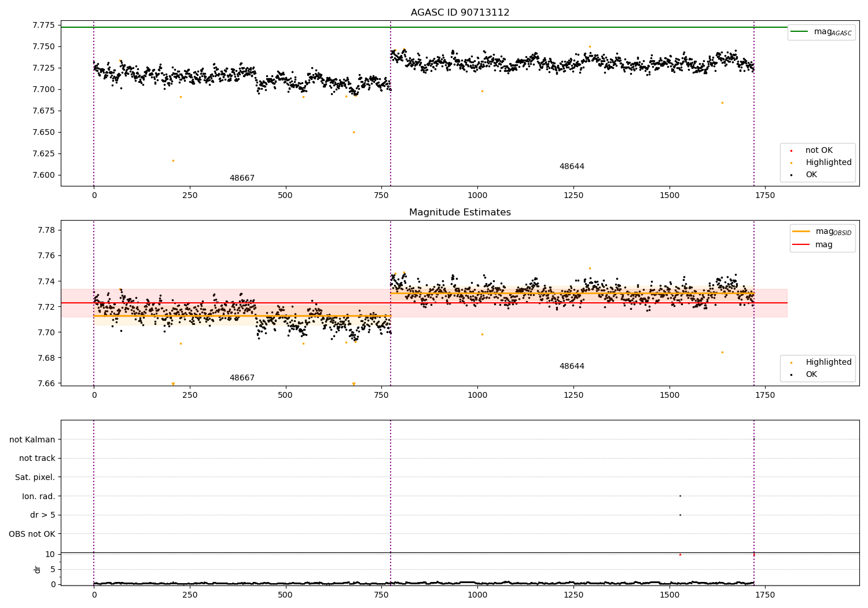This screenshot has height=608, width=868.
Task: Click the 'Sat. pixel.' row label
Action: pyautogui.click(x=35, y=478)
